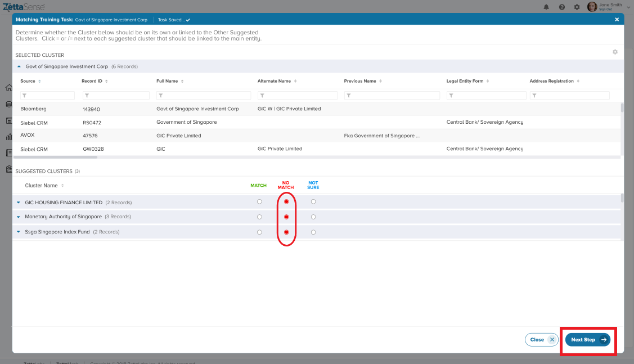The width and height of the screenshot is (634, 364).
Task: Click Jane Smith user avatar
Action: tap(592, 7)
